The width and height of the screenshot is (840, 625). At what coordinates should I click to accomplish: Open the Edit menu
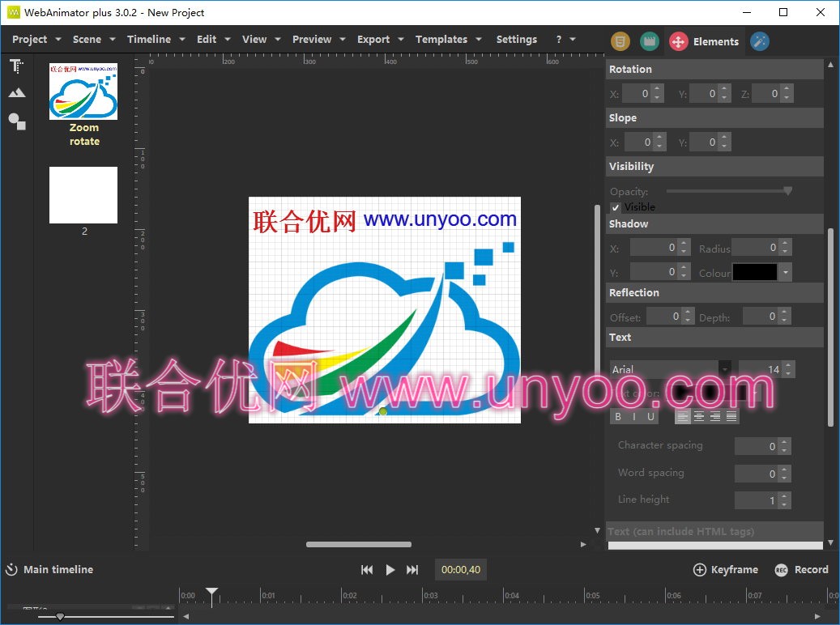pyautogui.click(x=213, y=39)
